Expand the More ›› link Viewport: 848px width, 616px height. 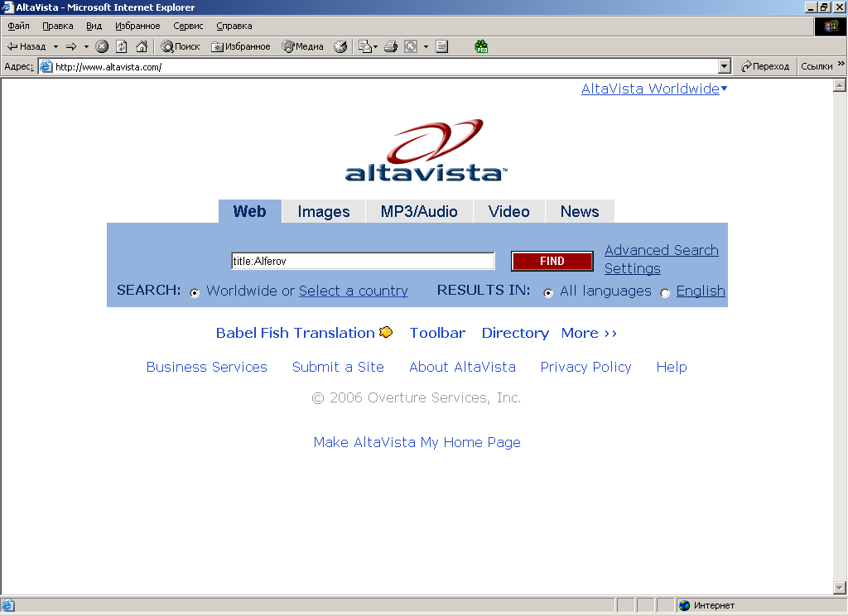(589, 333)
